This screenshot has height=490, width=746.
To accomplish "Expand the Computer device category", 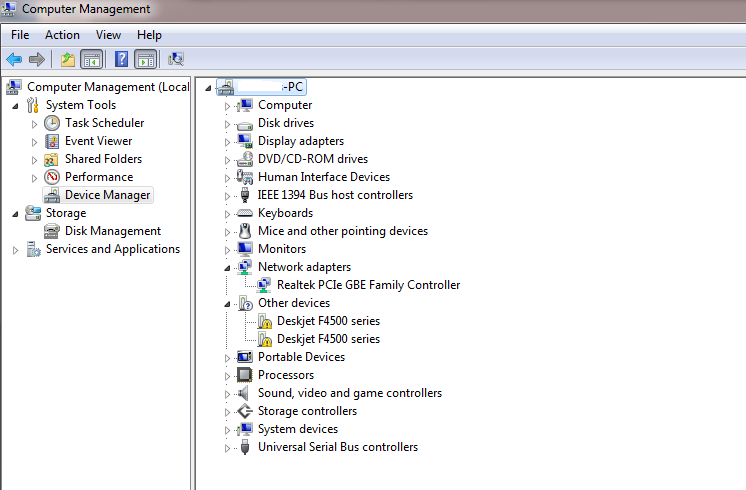I will coord(227,106).
